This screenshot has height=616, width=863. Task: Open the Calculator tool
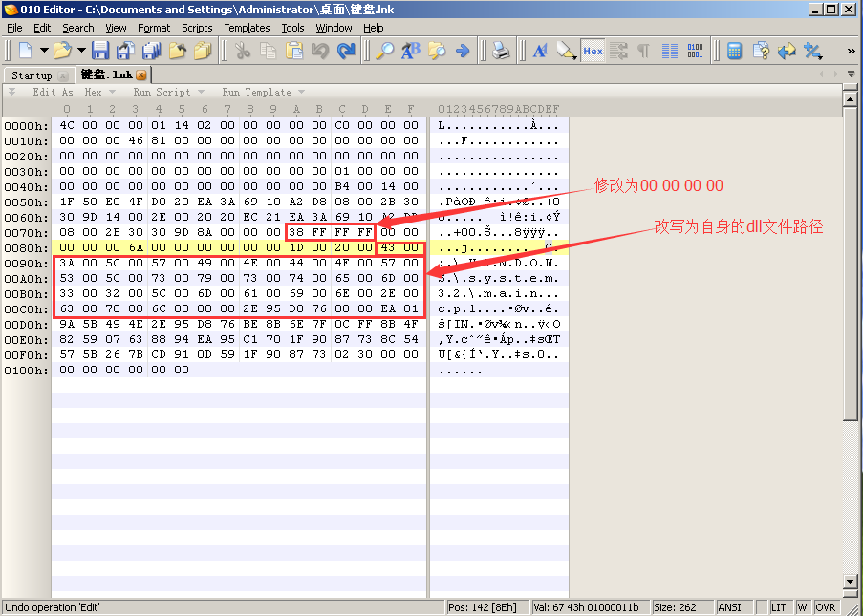click(x=734, y=51)
